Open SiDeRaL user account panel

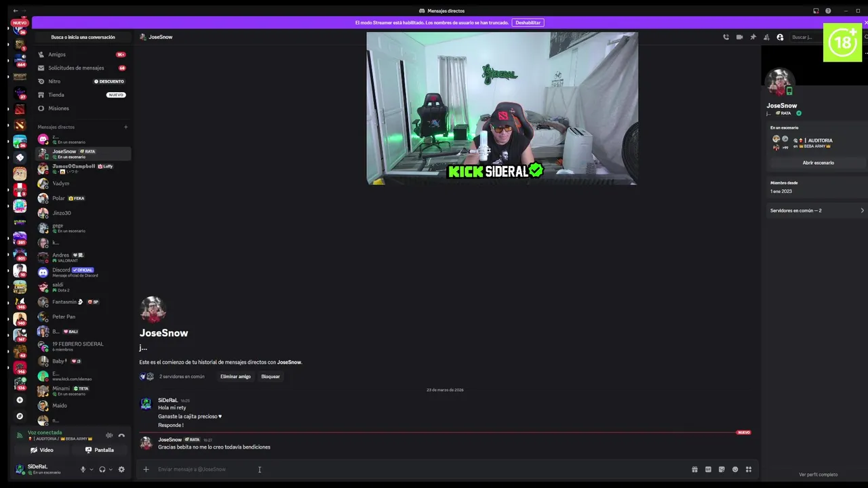pos(43,469)
